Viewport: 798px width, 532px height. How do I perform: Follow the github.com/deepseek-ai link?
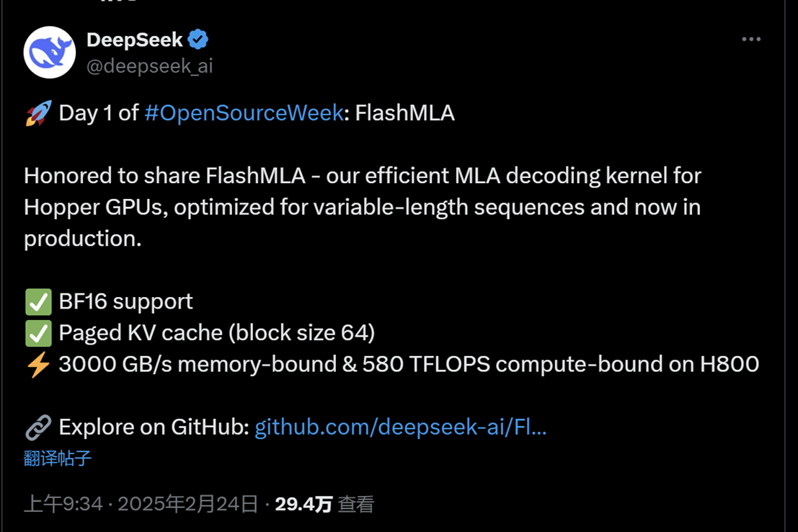tap(401, 427)
